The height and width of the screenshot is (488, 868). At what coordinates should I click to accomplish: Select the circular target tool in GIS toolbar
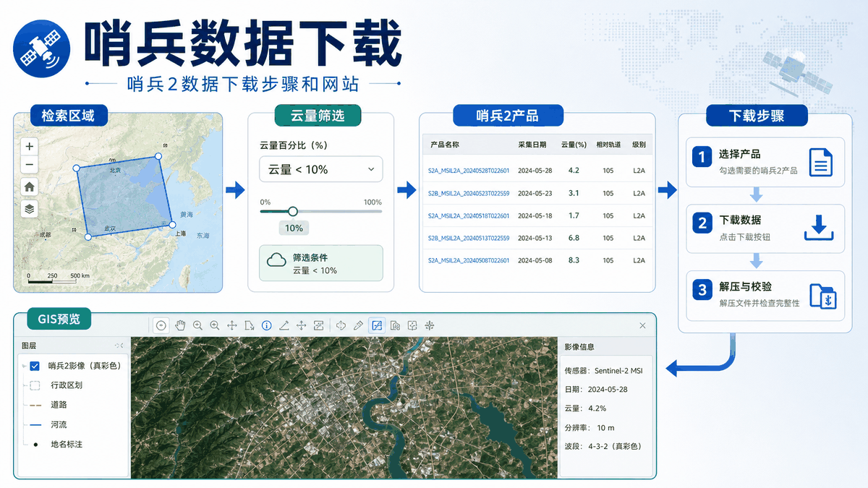tap(161, 326)
